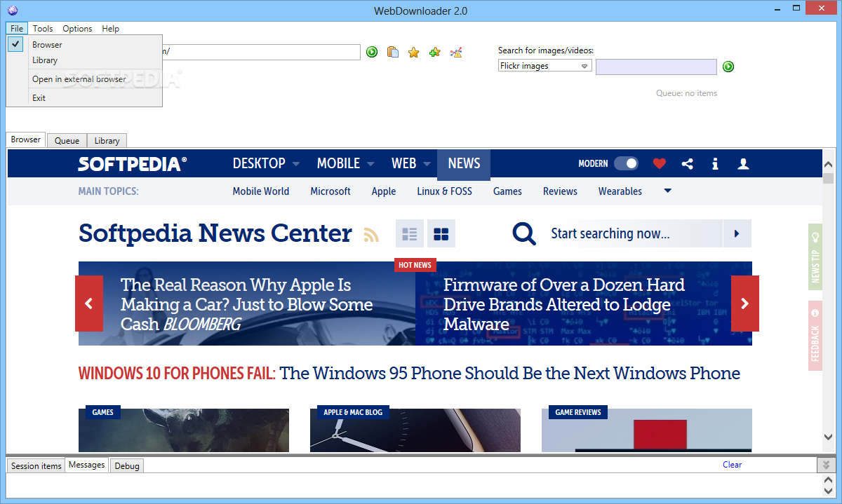
Task: Go to the previous slide with the left arrow
Action: pyautogui.click(x=89, y=304)
